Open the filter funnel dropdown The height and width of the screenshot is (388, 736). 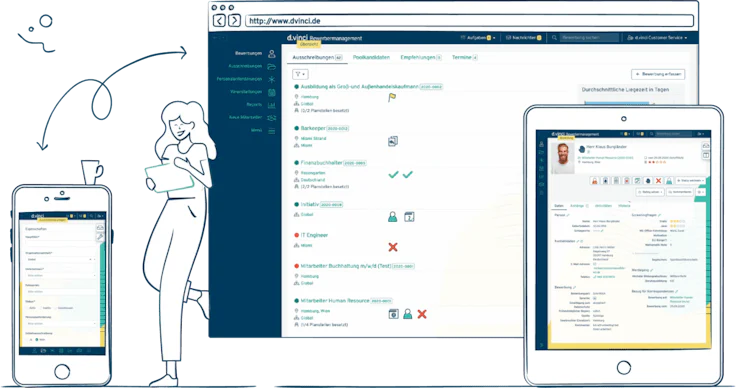[300, 74]
